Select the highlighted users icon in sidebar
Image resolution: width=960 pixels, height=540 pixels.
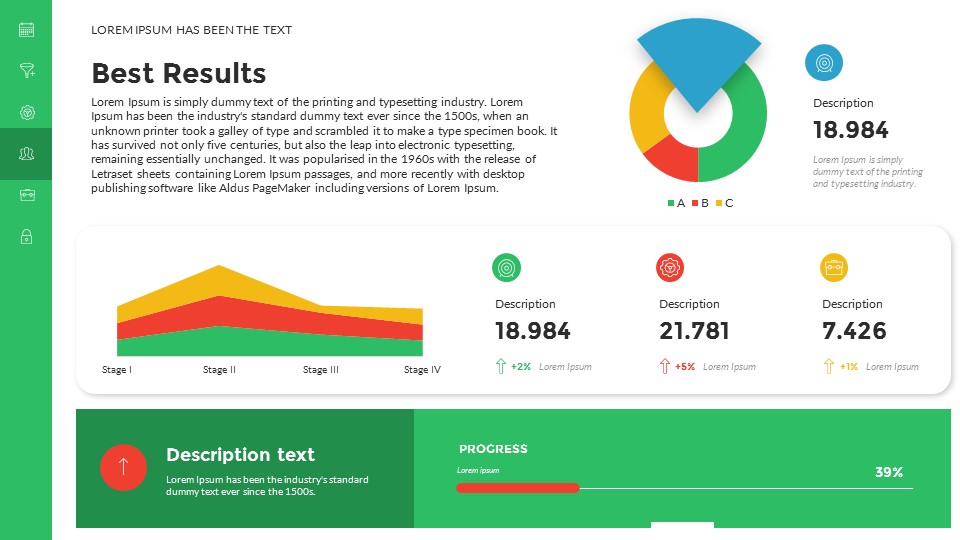coord(27,153)
